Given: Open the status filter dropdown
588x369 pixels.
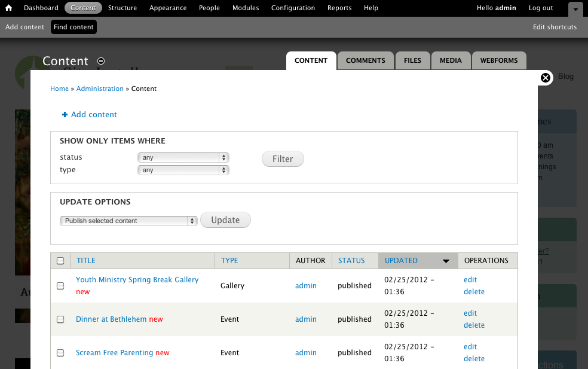Looking at the screenshot, I should [183, 158].
